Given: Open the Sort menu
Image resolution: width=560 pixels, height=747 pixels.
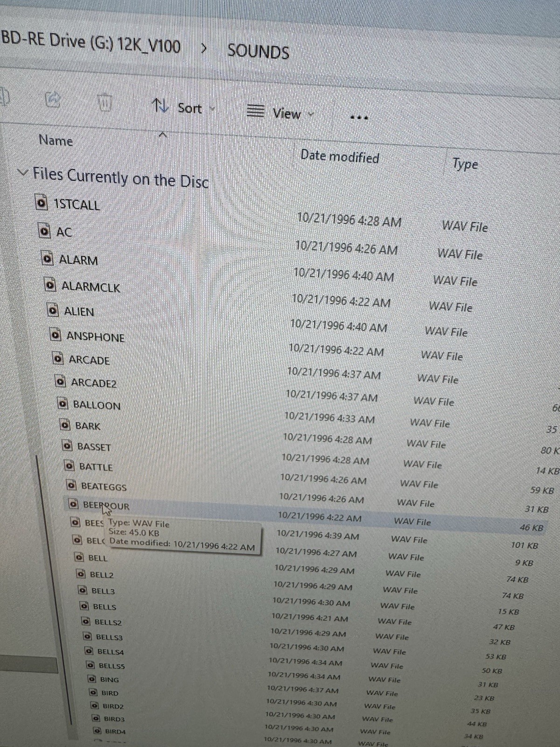Looking at the screenshot, I should point(183,107).
